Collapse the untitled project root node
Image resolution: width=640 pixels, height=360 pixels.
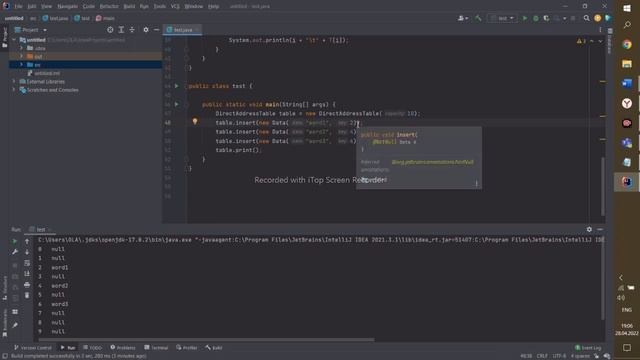pyautogui.click(x=14, y=40)
